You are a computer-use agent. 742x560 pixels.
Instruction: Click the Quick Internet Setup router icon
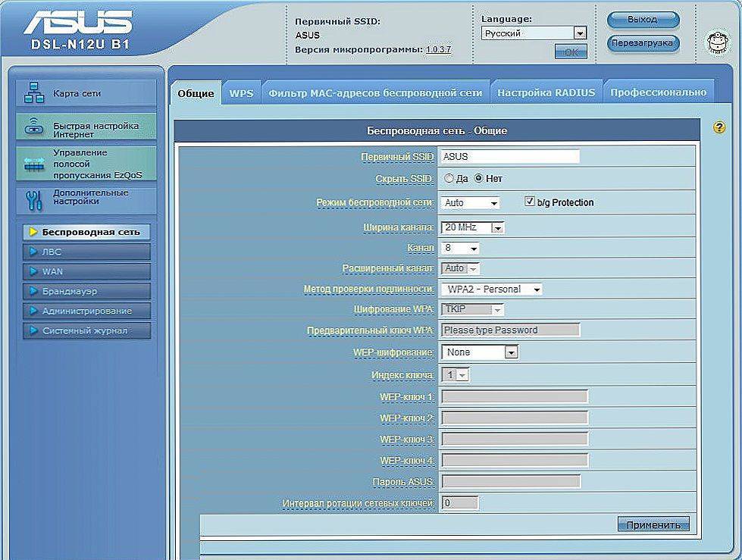[35, 127]
